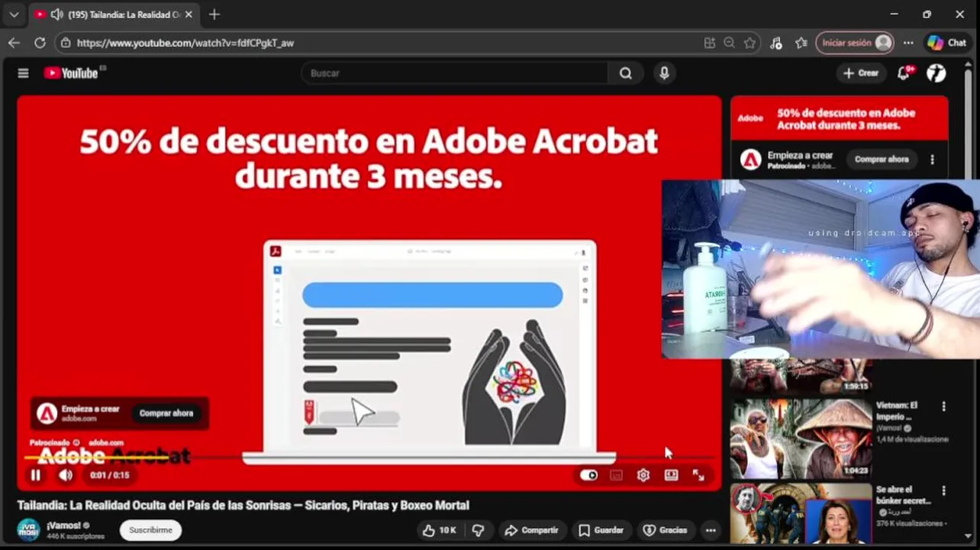
Task: Click the Gracias button
Action: pos(666,530)
